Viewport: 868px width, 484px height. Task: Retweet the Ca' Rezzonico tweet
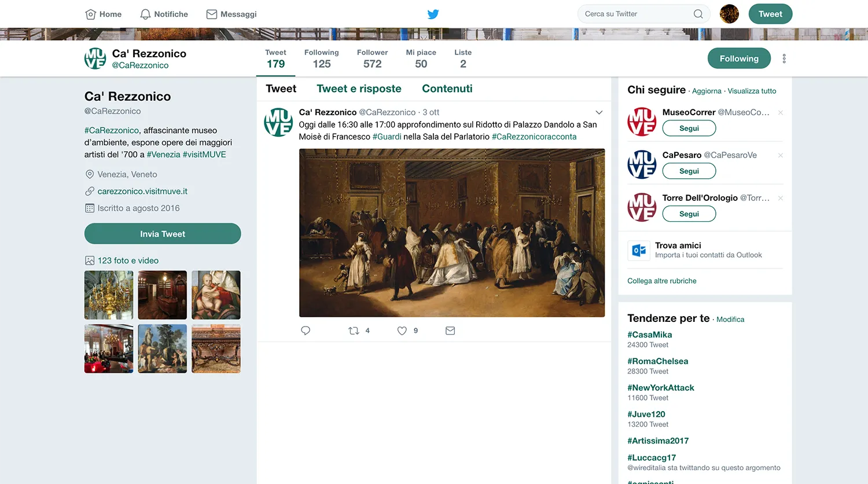[x=354, y=331]
